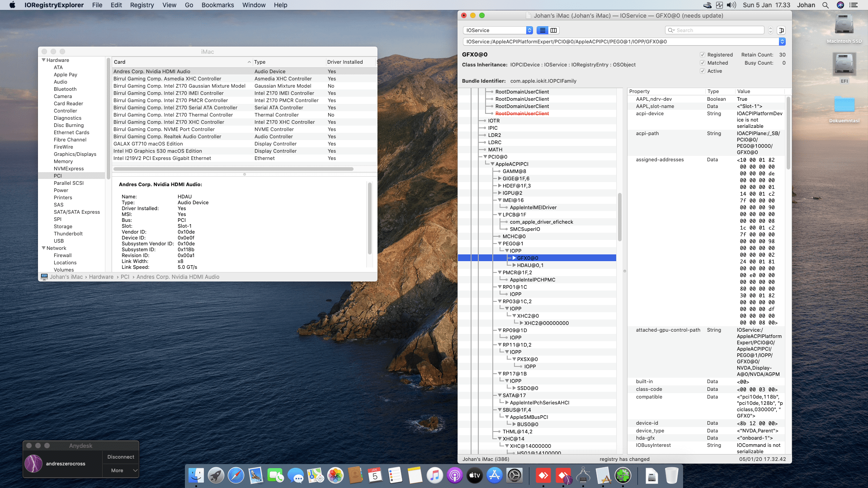Select the GALAX GT710 macOS Edition row
Viewport: 868px width, 488px height.
244,144
